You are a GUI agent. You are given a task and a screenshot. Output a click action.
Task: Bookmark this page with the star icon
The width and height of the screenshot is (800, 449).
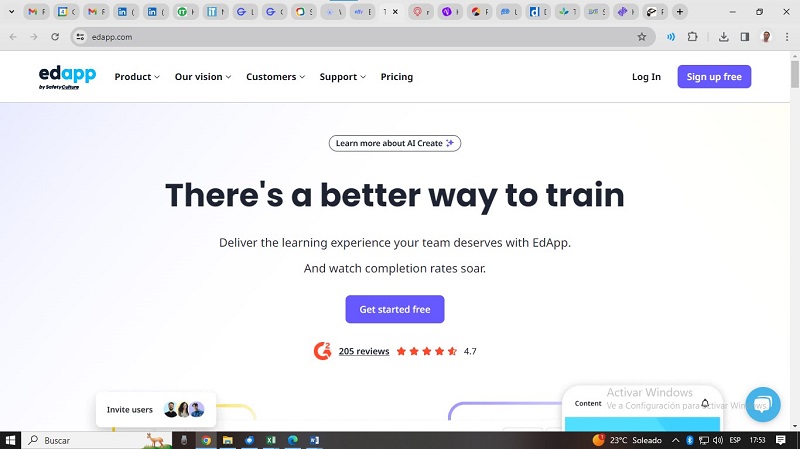coord(642,37)
